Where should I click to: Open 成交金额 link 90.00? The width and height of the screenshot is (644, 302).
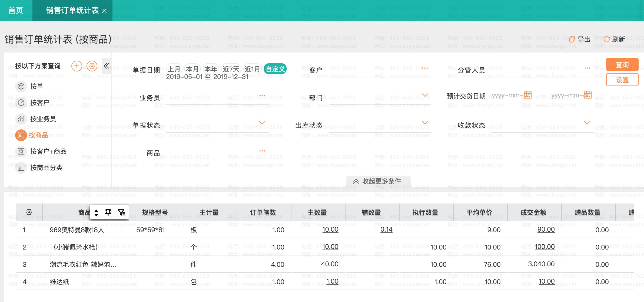(x=546, y=229)
